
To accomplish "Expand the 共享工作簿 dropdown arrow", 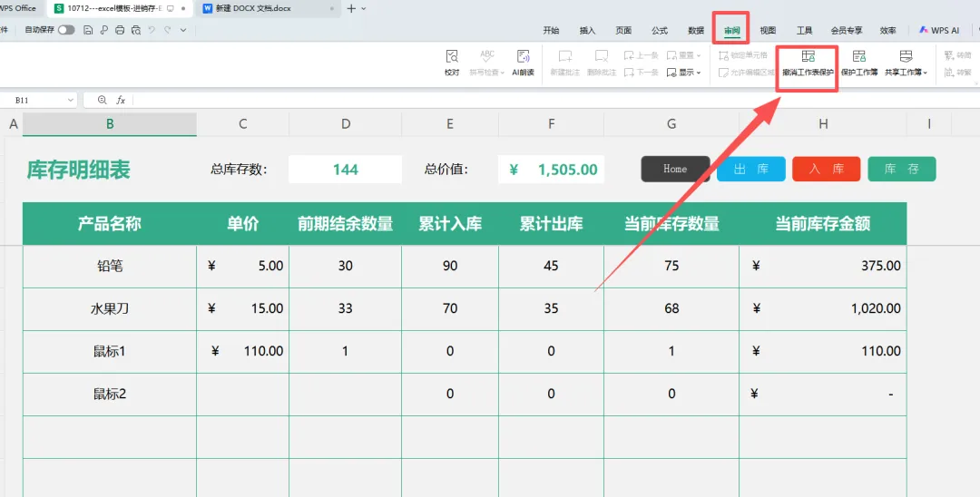I will (925, 73).
